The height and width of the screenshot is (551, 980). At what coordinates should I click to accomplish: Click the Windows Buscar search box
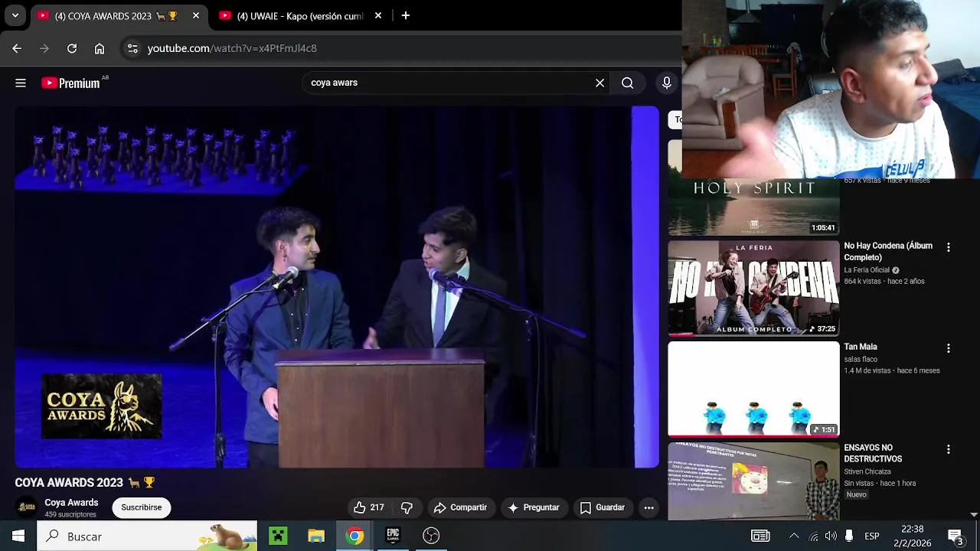click(147, 536)
